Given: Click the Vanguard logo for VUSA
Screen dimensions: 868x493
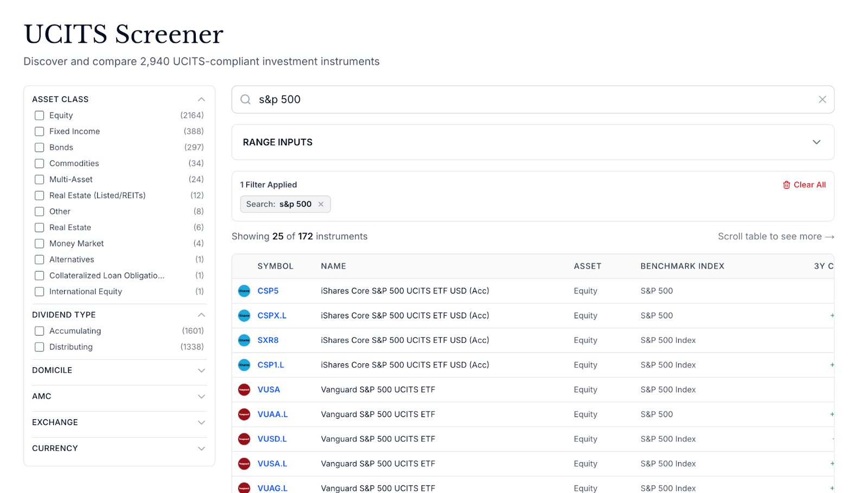Looking at the screenshot, I should coord(244,389).
